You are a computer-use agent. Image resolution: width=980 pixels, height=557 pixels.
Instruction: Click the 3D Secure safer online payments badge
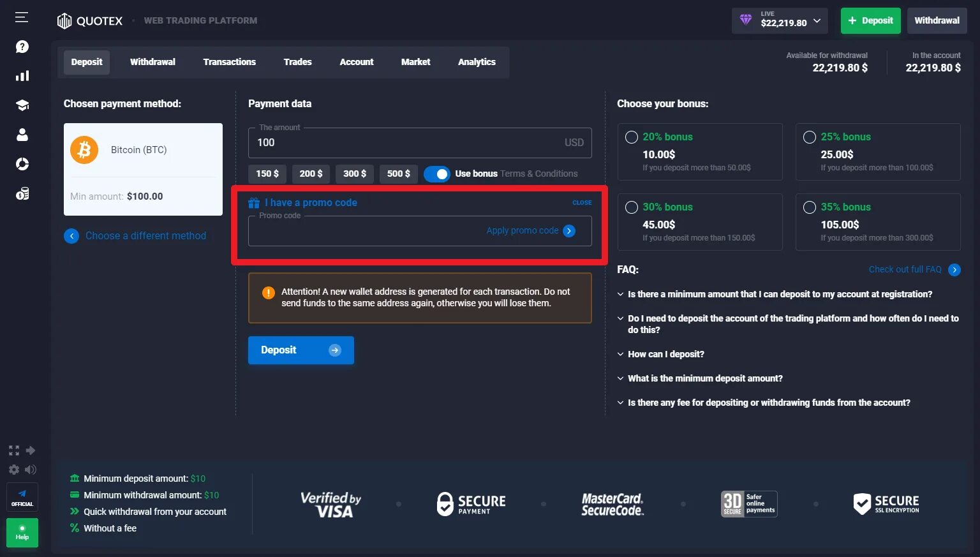tap(749, 504)
